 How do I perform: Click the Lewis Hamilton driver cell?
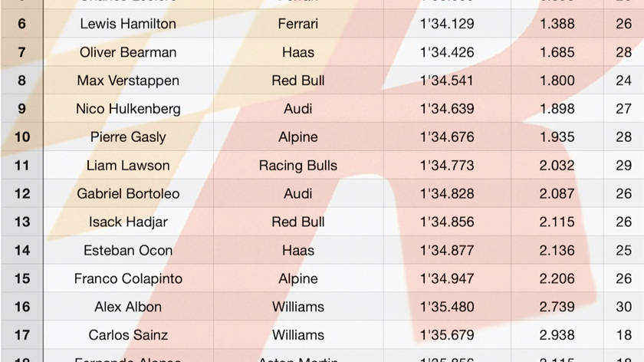[x=128, y=24]
